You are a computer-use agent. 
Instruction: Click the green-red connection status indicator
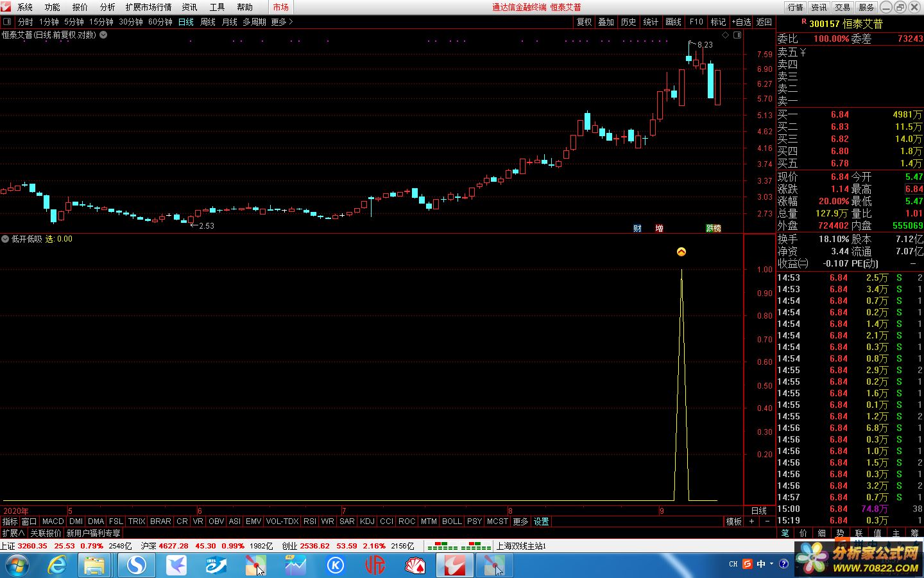click(459, 546)
